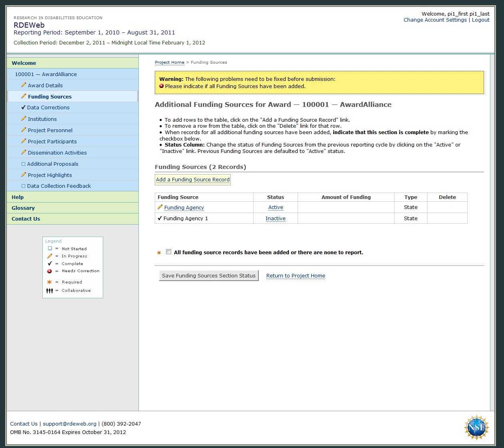Click the not-started square icon beside Additional Proposals
Screen dimensions: 504x448
(x=23, y=164)
